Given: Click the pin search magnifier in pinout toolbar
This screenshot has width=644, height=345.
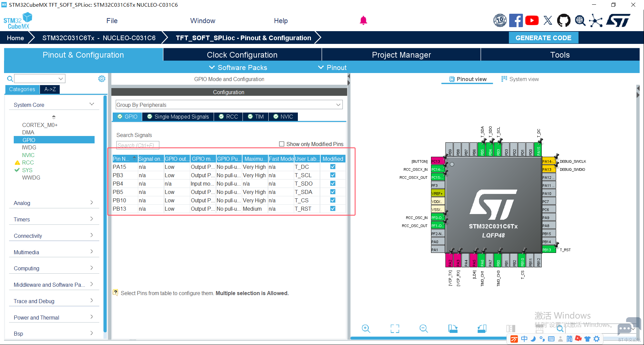Looking at the screenshot, I should click(560, 329).
